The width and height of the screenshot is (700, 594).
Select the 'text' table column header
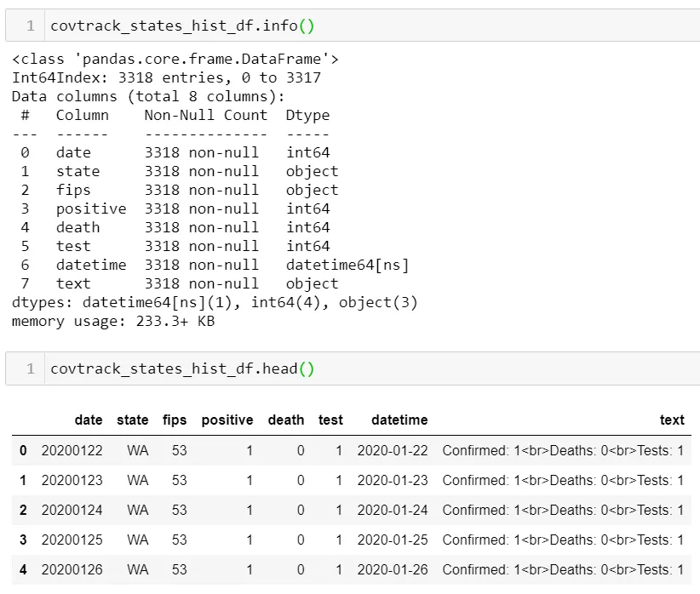pos(672,420)
